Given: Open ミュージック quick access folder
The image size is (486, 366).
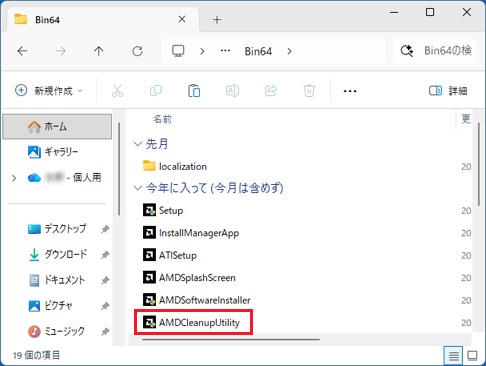Looking at the screenshot, I should point(56,331).
